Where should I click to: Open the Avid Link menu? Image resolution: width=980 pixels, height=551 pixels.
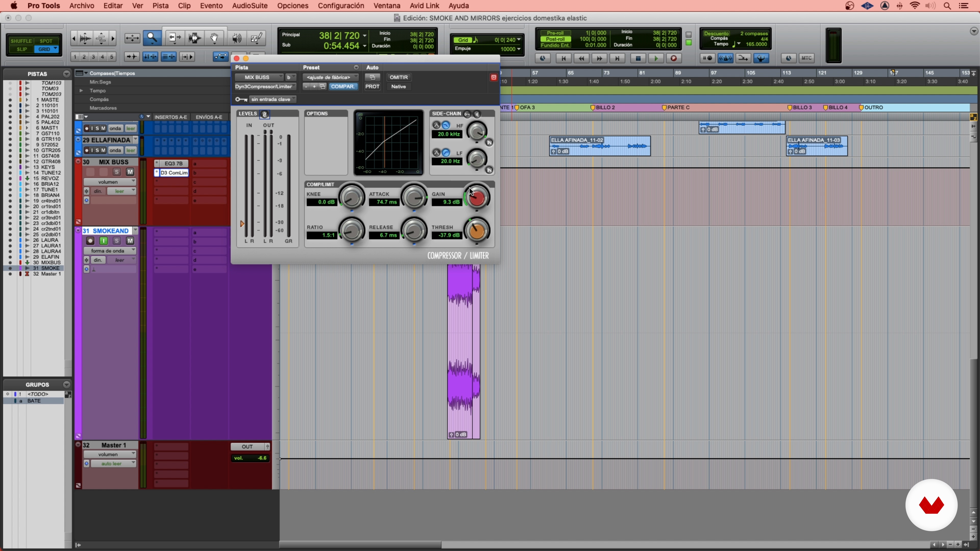click(x=424, y=6)
